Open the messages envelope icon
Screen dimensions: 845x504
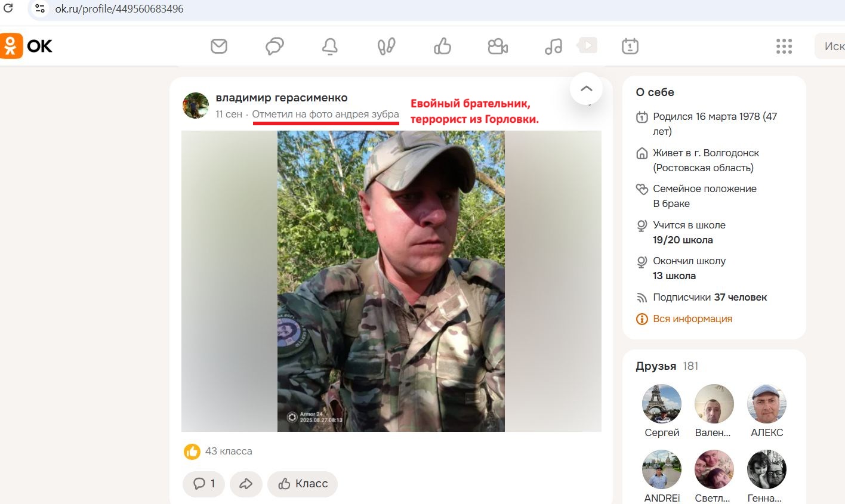219,46
